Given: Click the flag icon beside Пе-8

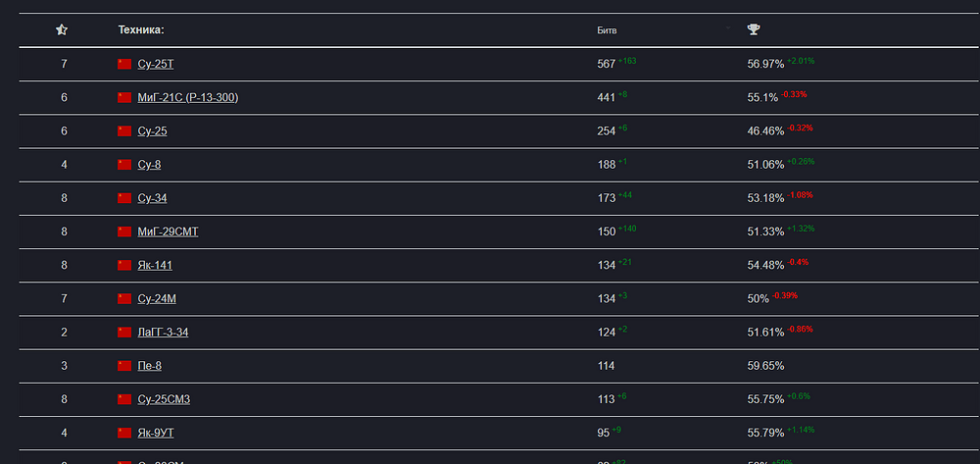Looking at the screenshot, I should [x=124, y=366].
